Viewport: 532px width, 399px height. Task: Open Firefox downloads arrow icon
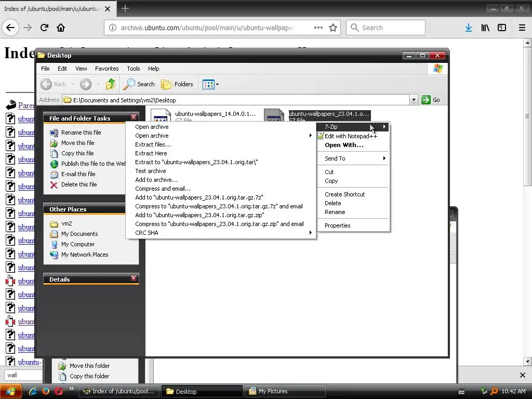[x=469, y=28]
